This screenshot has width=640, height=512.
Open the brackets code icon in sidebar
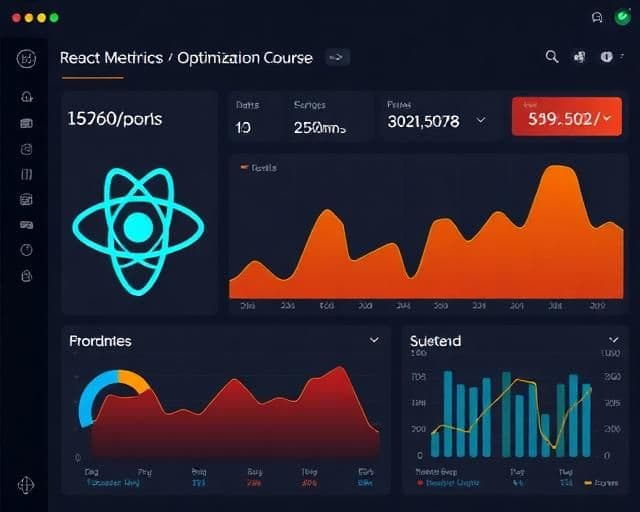point(27,174)
